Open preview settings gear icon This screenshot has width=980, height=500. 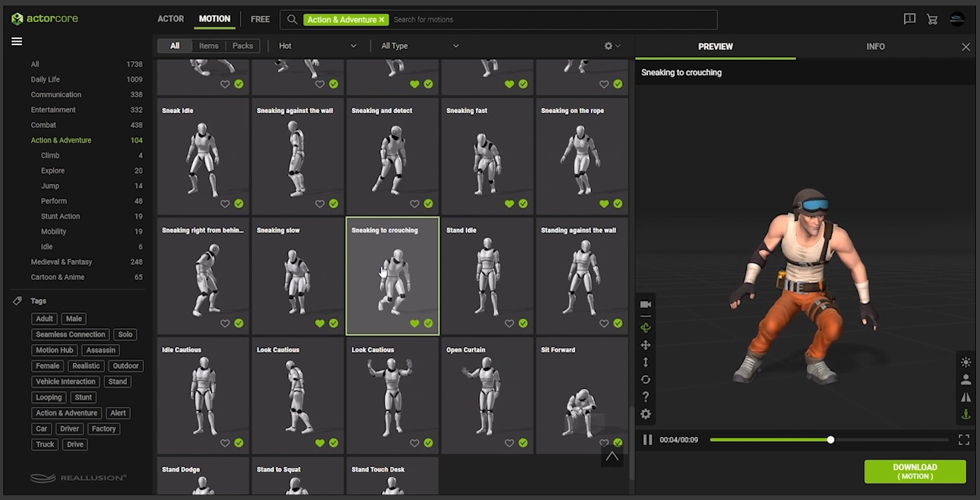[x=645, y=414]
